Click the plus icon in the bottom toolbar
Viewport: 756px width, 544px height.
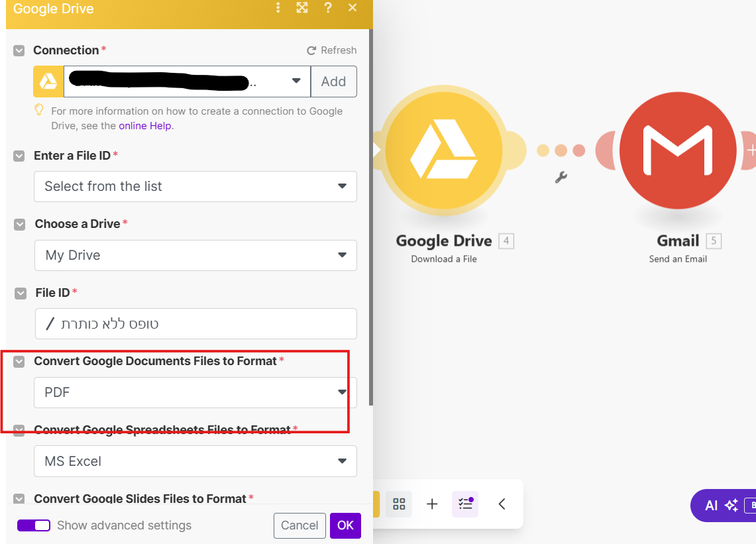[x=432, y=504]
